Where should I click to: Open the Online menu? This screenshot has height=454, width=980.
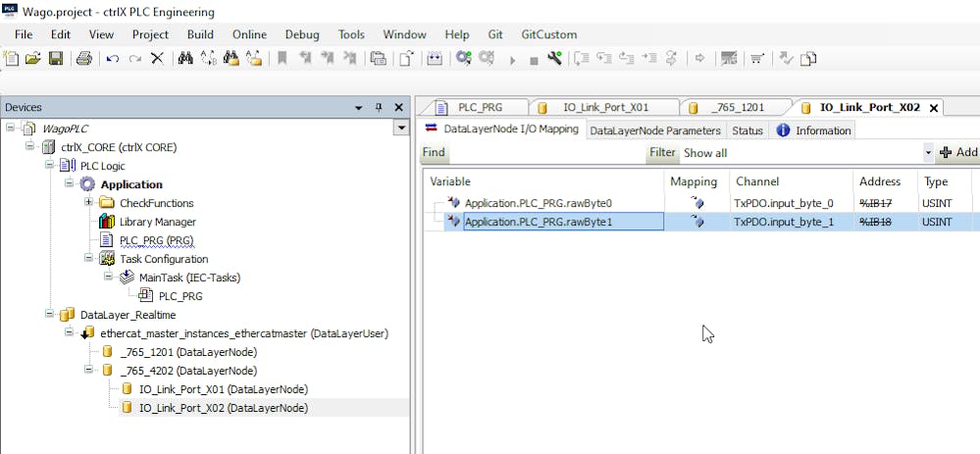[249, 34]
